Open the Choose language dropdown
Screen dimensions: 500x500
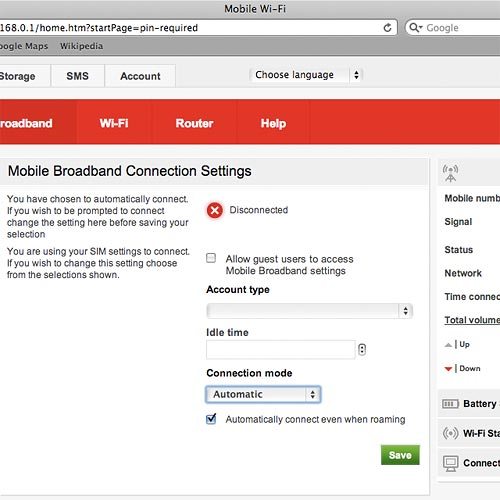click(x=305, y=75)
